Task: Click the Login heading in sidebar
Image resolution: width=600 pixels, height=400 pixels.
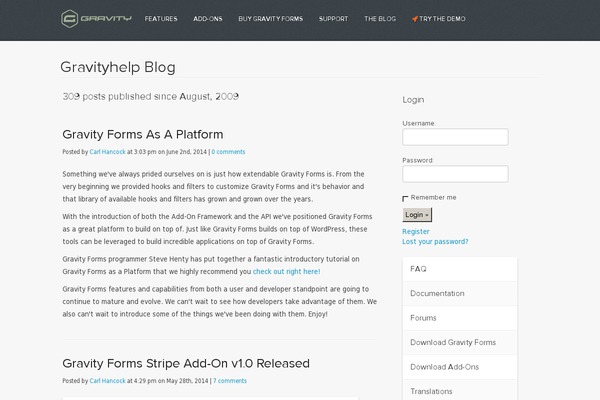Action: [x=413, y=100]
